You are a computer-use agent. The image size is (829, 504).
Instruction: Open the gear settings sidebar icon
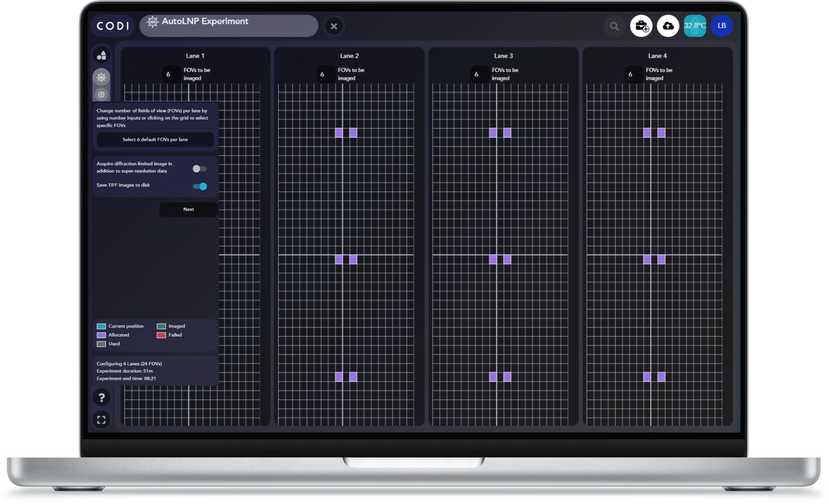pyautogui.click(x=101, y=95)
